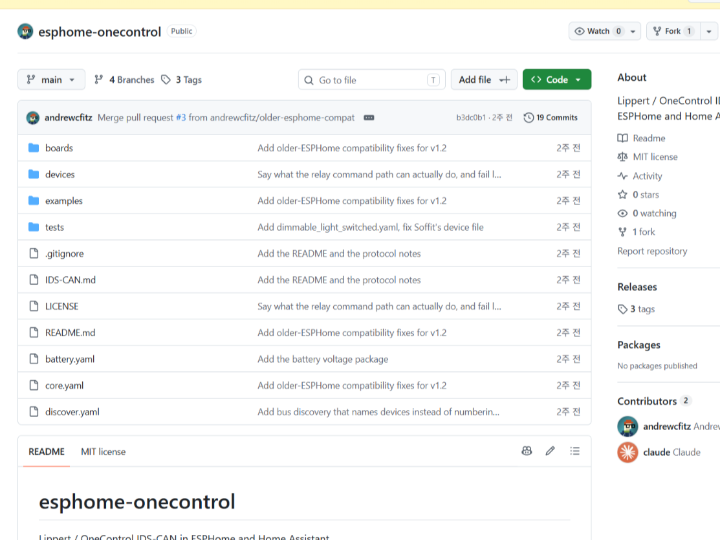Open commit 'Add bus discovery that names devices'

point(378,412)
